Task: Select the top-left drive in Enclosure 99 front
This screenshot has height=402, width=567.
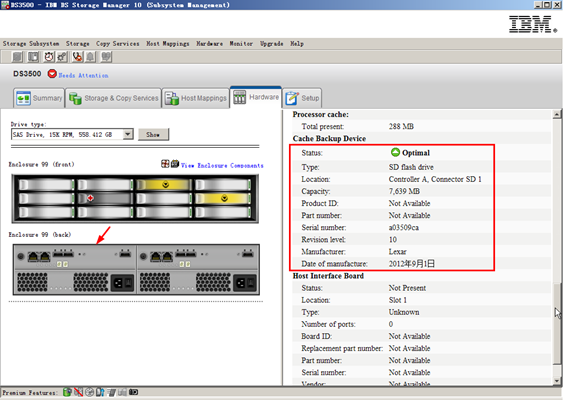Action: coord(46,185)
